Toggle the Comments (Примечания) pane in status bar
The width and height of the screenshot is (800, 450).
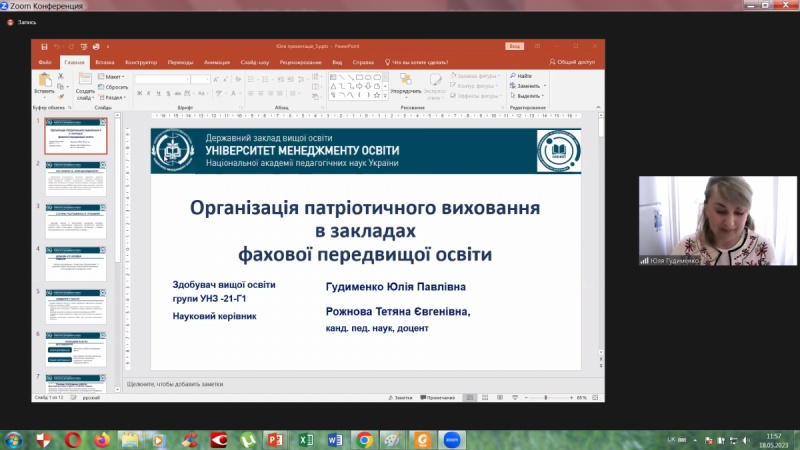439,397
